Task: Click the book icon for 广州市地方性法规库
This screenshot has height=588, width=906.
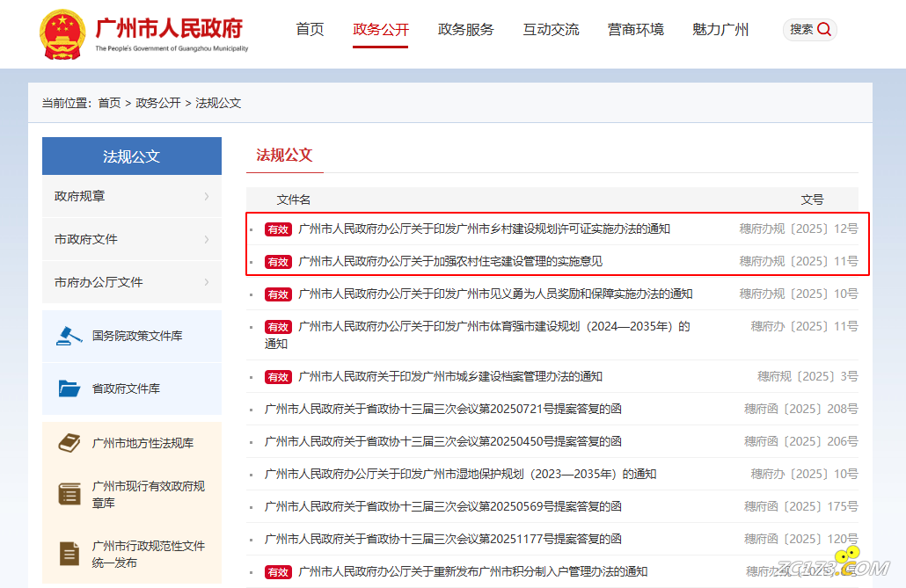Action: (x=69, y=443)
